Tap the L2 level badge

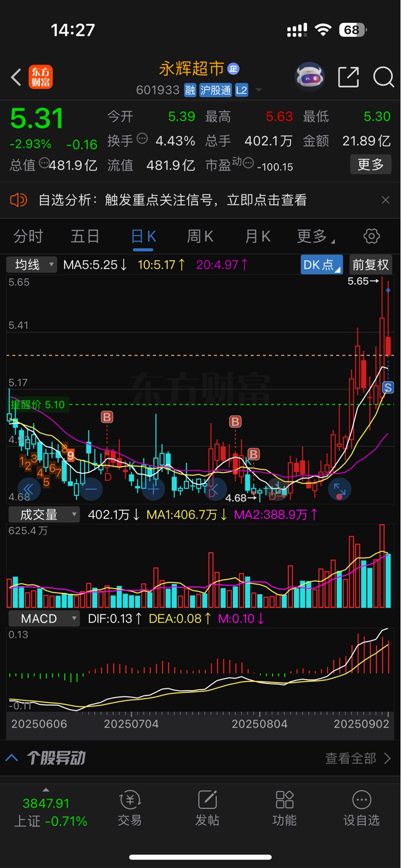[x=241, y=90]
